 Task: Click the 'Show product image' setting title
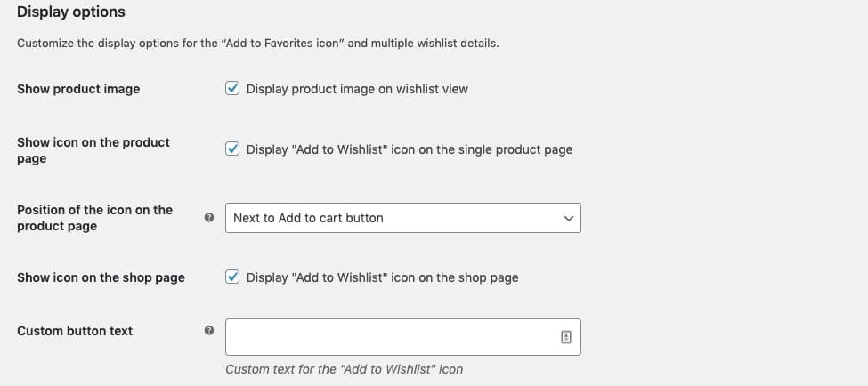coord(78,89)
